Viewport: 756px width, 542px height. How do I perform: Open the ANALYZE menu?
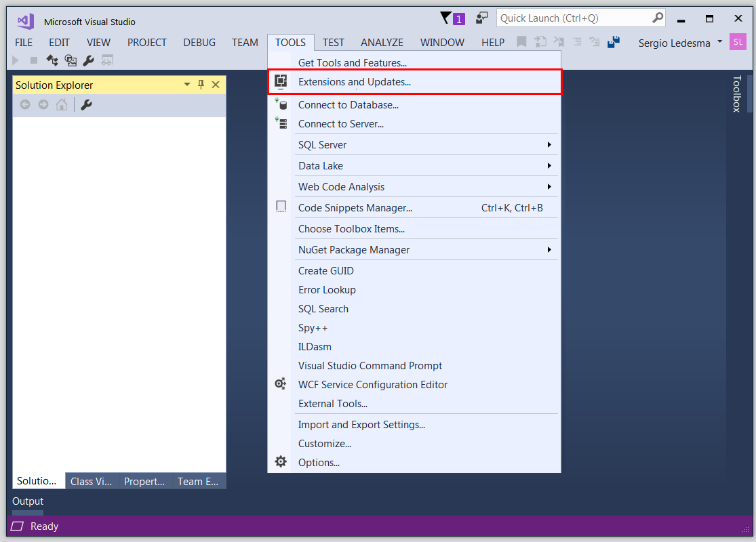coord(382,43)
